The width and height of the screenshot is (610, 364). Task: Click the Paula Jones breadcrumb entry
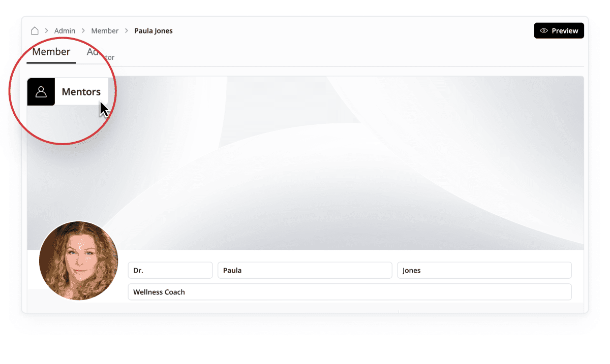point(154,31)
